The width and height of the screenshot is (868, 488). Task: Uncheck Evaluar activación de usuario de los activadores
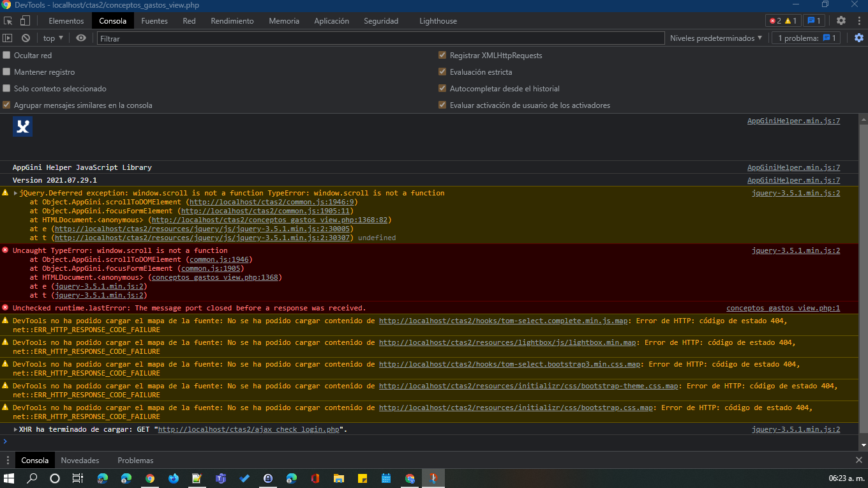(x=442, y=105)
